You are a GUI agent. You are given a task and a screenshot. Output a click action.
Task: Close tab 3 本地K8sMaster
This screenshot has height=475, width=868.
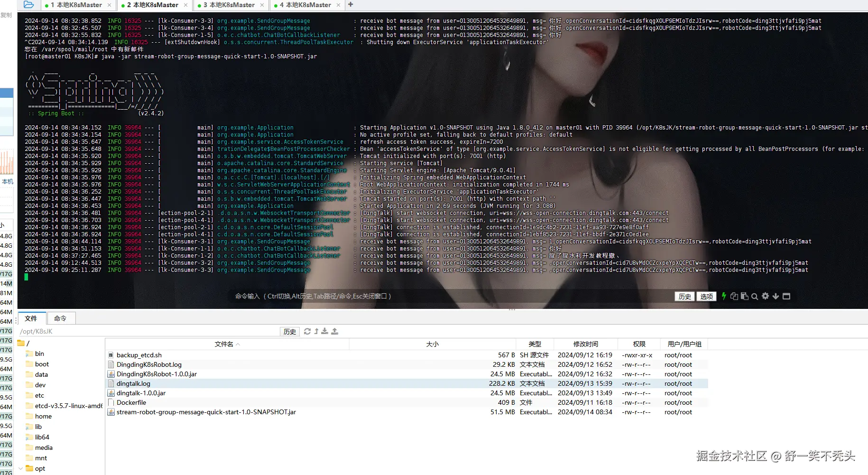point(262,5)
